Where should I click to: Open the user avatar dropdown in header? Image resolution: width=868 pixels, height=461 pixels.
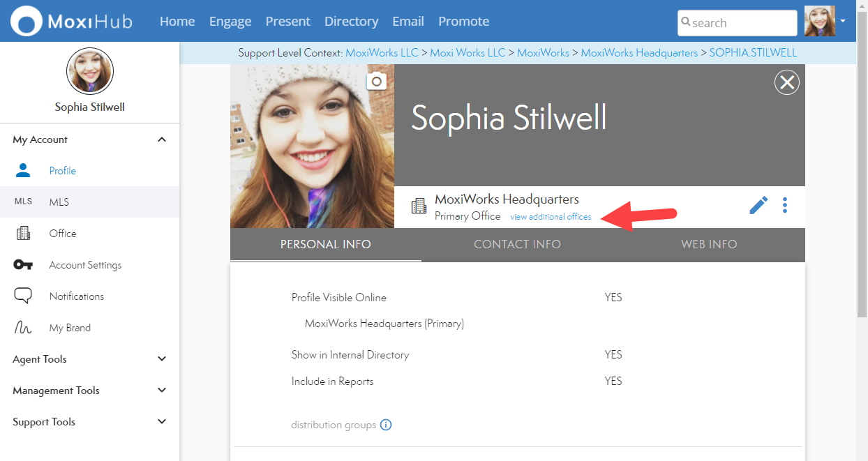(825, 22)
